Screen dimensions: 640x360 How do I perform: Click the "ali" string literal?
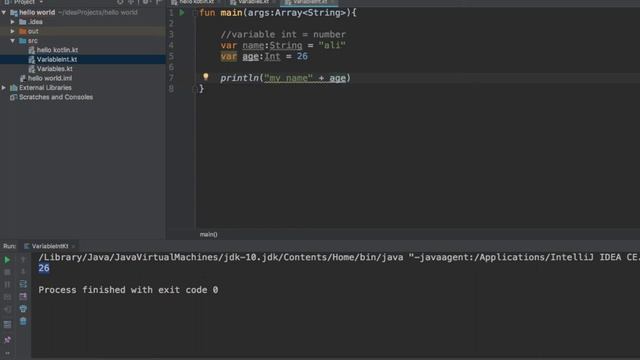coord(332,45)
